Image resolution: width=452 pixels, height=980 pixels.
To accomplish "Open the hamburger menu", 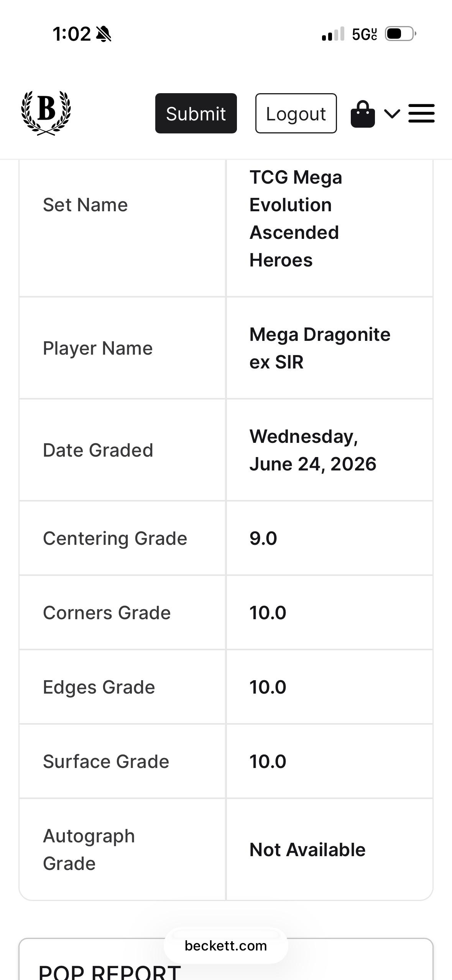I will [x=421, y=113].
